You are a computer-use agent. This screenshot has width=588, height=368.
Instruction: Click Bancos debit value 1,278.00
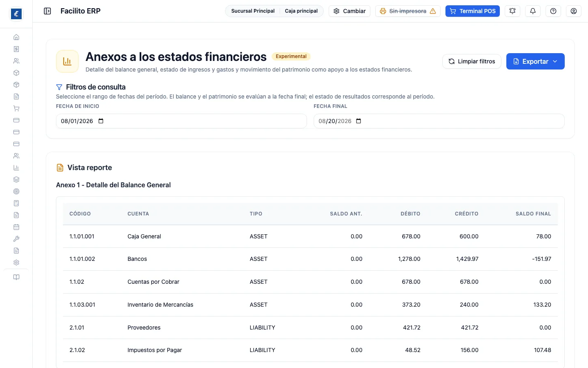(409, 259)
